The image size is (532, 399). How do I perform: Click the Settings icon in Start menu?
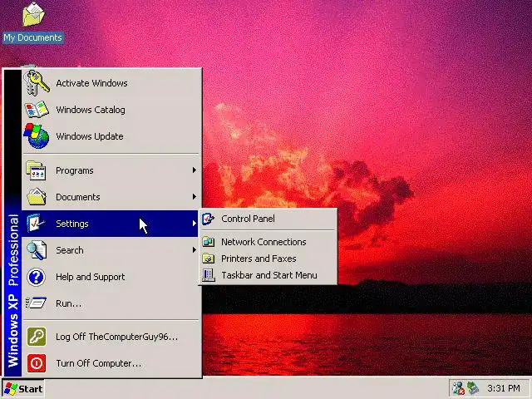36,224
